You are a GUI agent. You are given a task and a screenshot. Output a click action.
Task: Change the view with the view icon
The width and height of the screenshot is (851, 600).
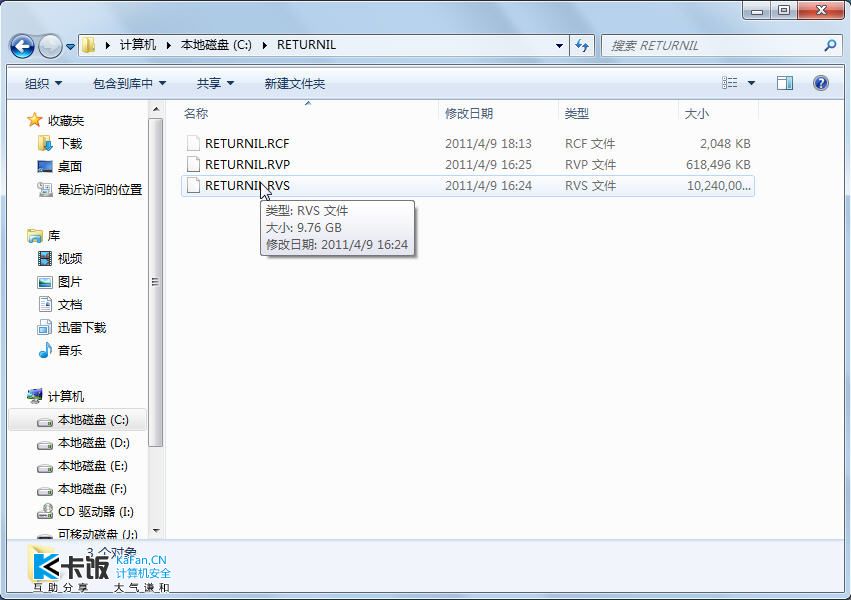(x=729, y=83)
